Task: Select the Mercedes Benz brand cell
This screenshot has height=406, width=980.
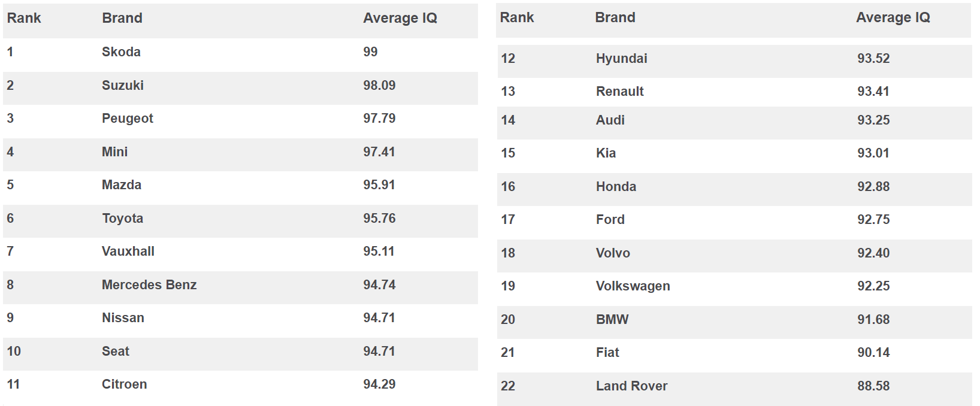Action: pos(149,285)
